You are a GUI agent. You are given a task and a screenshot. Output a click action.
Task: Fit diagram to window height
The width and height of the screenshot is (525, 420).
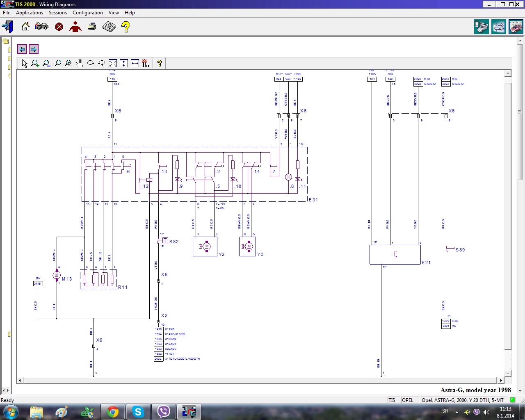pos(124,63)
